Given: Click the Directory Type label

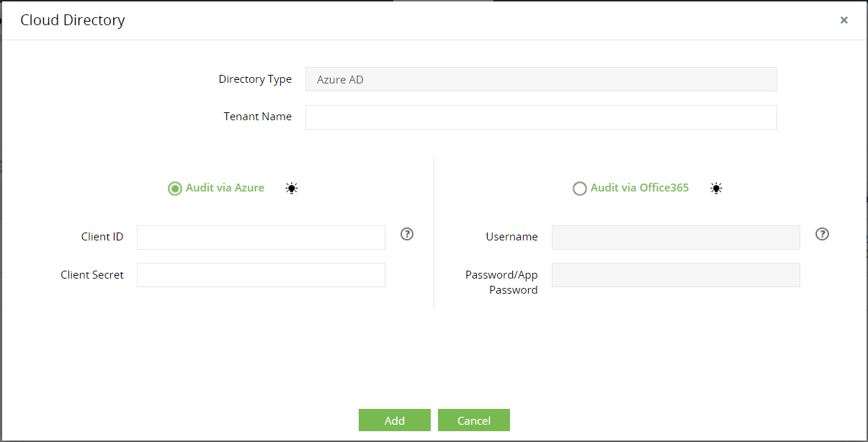Looking at the screenshot, I should click(255, 79).
